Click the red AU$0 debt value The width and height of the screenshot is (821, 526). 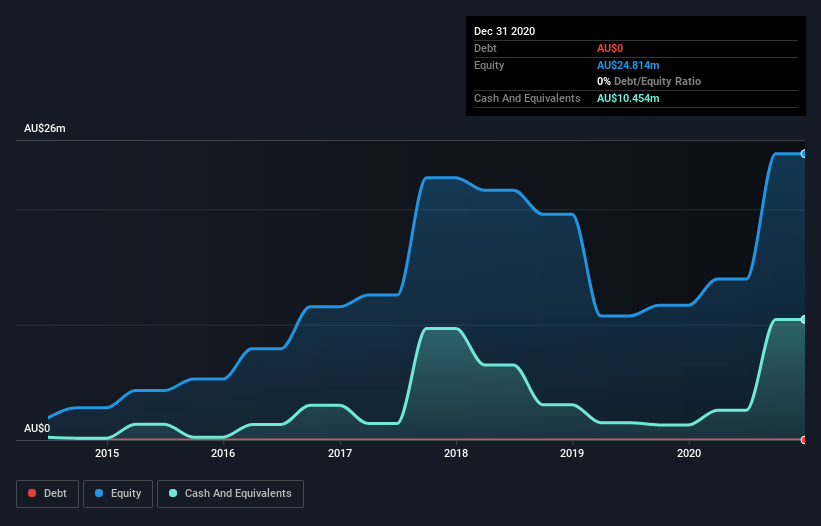610,48
